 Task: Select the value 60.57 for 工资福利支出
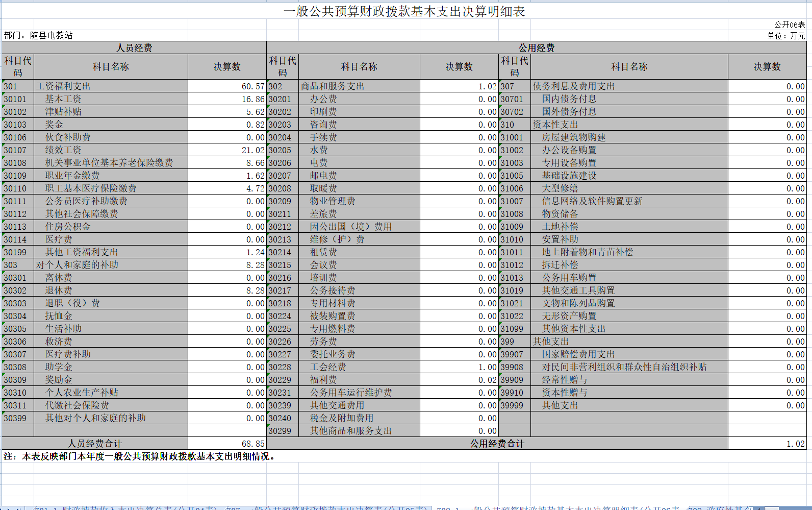[227, 86]
